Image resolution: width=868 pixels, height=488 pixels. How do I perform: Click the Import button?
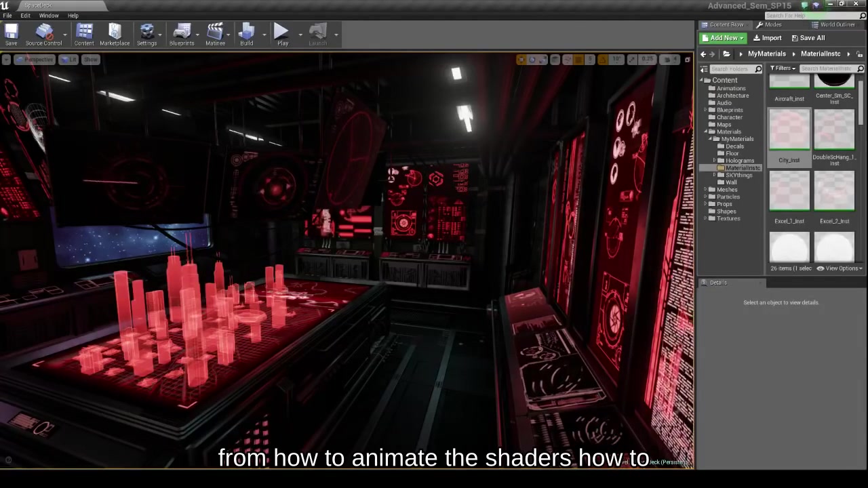768,38
